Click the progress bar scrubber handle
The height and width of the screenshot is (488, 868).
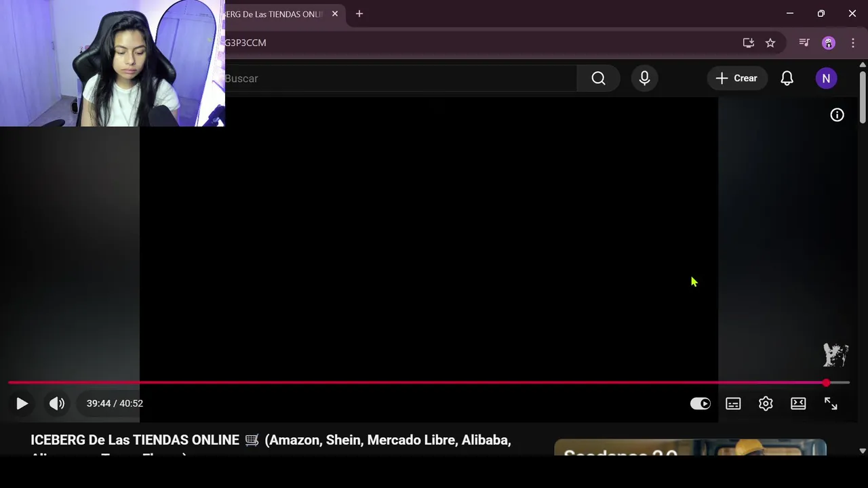point(826,383)
